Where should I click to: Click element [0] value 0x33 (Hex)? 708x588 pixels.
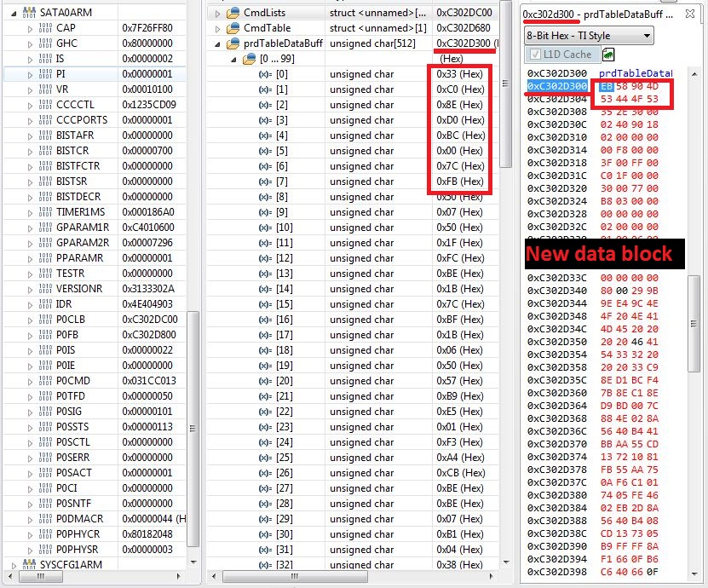click(x=460, y=74)
